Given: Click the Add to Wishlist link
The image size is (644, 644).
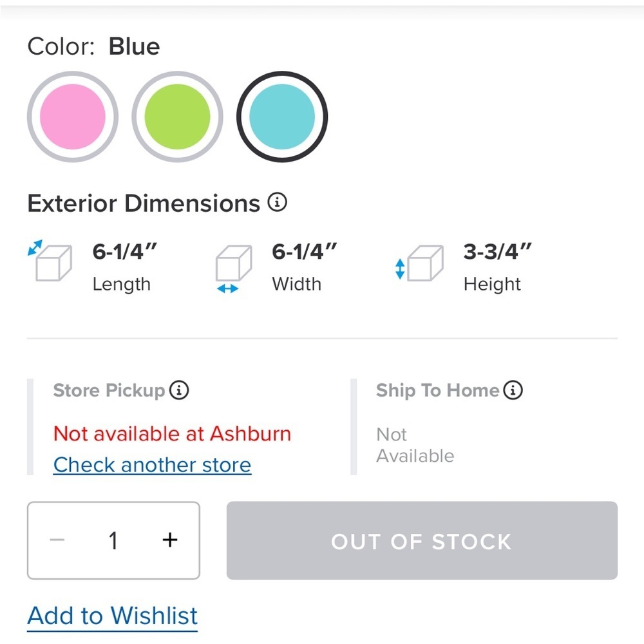Looking at the screenshot, I should 113,616.
